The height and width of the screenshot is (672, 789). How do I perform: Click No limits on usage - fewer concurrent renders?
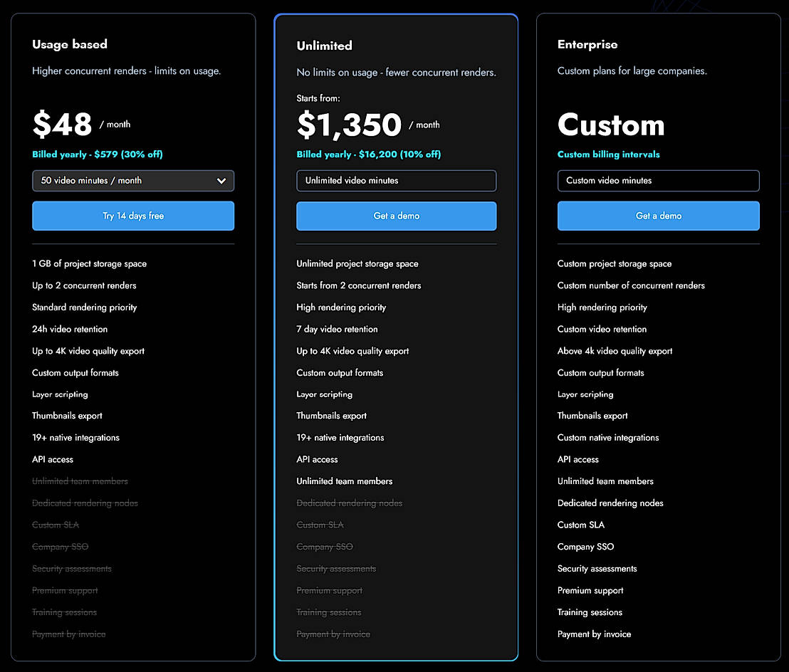[396, 73]
